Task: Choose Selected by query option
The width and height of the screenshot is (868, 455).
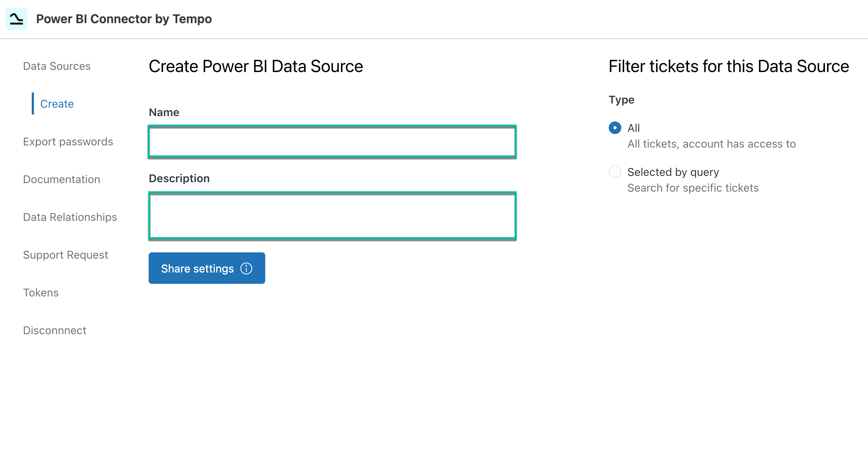Action: click(x=615, y=172)
